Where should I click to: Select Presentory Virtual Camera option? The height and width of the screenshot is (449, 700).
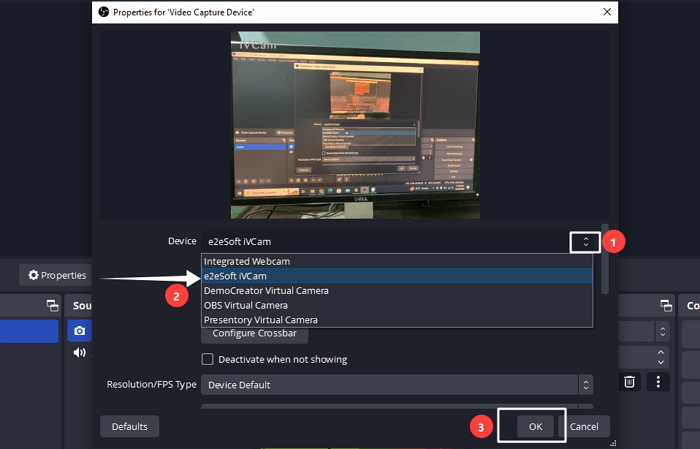[397, 320]
